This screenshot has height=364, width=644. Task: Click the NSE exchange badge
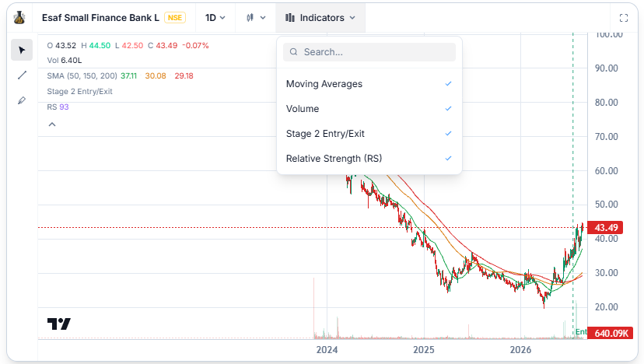174,18
